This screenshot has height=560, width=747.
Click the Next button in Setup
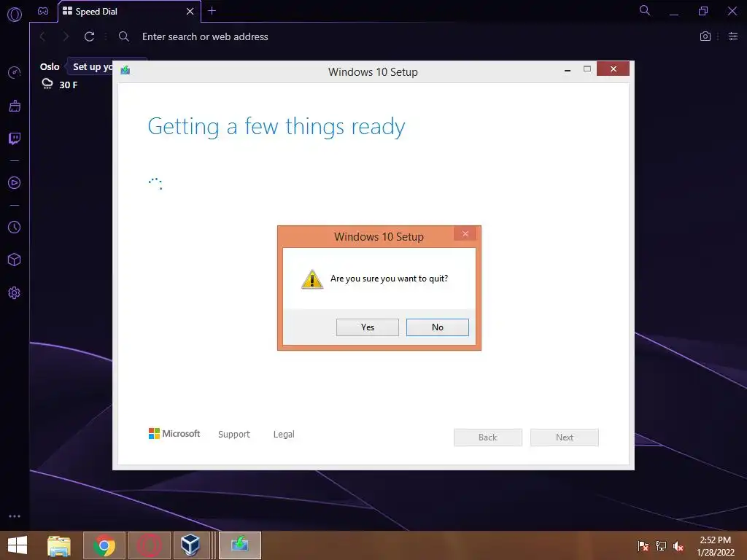[565, 437]
